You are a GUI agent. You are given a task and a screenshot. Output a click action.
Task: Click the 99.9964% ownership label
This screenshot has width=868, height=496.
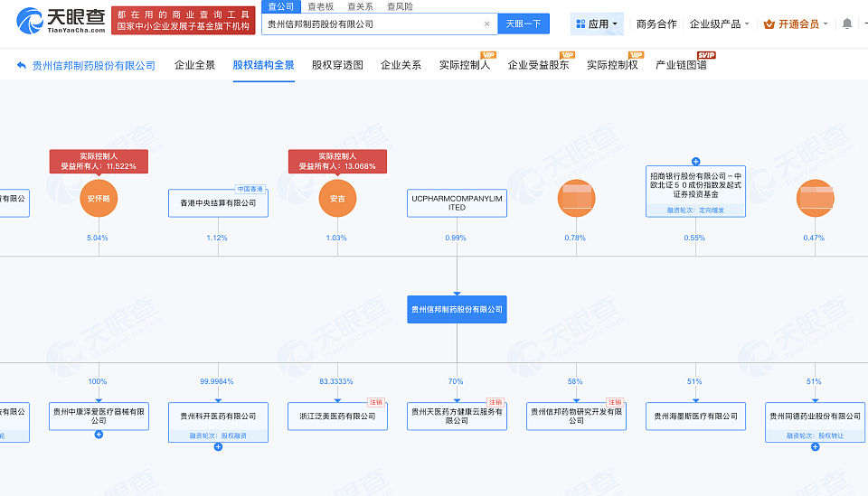(217, 381)
